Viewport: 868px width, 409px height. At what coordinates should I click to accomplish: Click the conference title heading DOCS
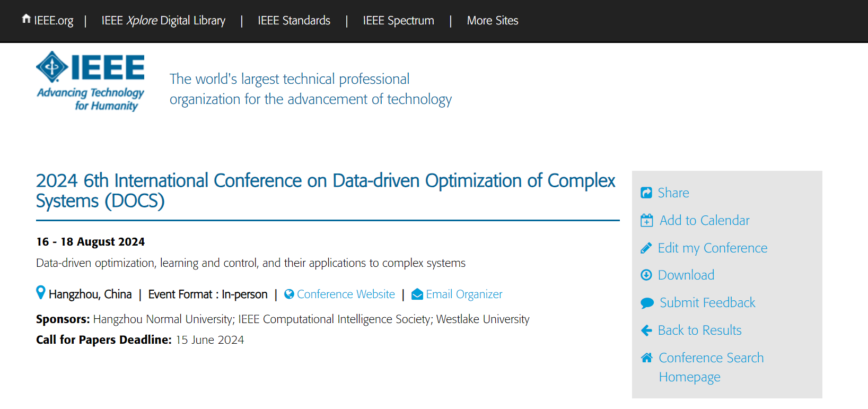point(326,190)
